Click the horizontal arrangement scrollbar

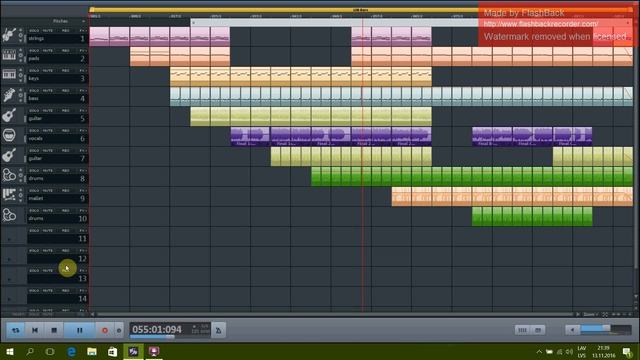click(x=335, y=314)
